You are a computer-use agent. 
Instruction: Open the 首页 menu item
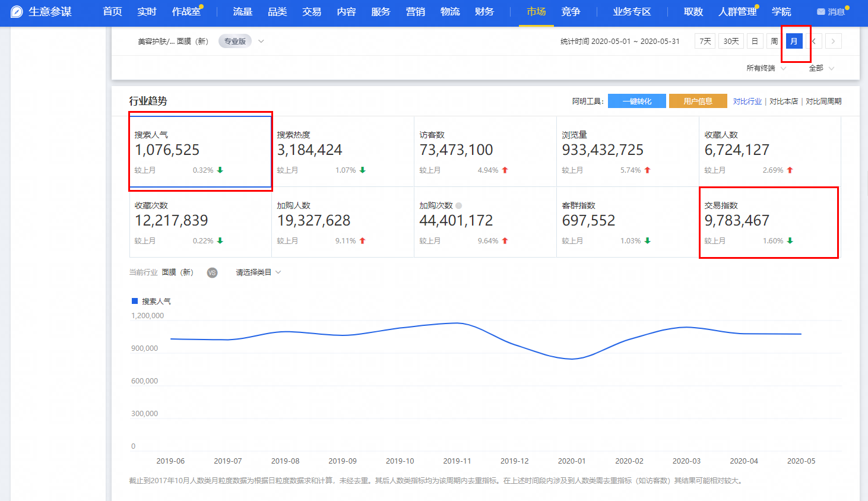click(x=112, y=12)
